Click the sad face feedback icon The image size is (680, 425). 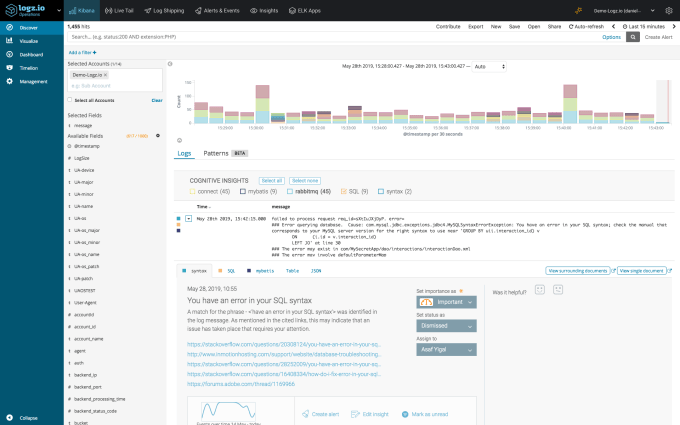[x=558, y=291]
